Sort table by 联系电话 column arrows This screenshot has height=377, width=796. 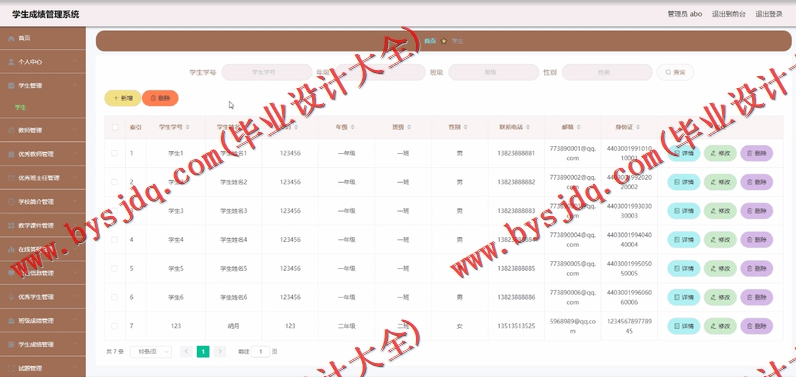pos(528,127)
